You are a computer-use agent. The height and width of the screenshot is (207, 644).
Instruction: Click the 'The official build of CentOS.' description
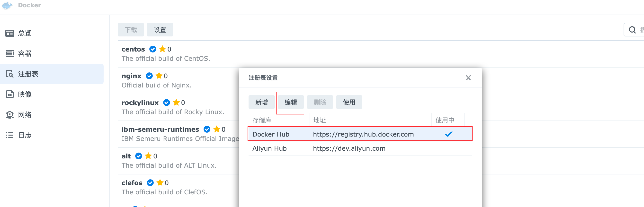166,59
